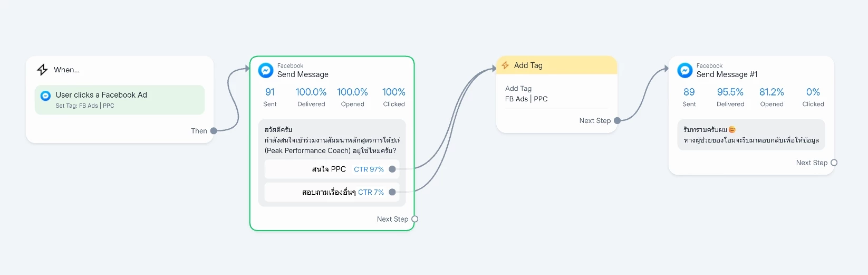Click the Send Message #1 Next Step connector

(834, 163)
